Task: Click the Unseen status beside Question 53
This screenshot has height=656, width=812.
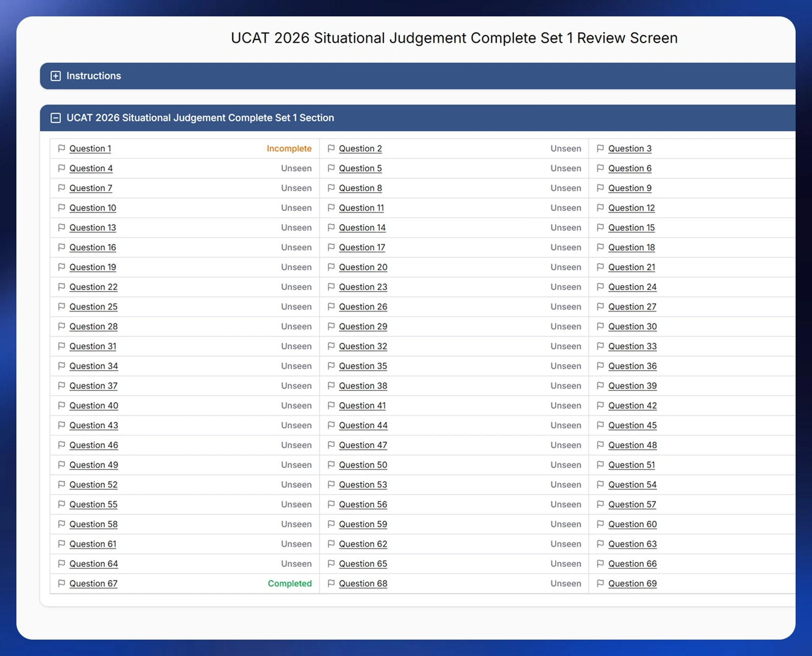Action: click(566, 485)
